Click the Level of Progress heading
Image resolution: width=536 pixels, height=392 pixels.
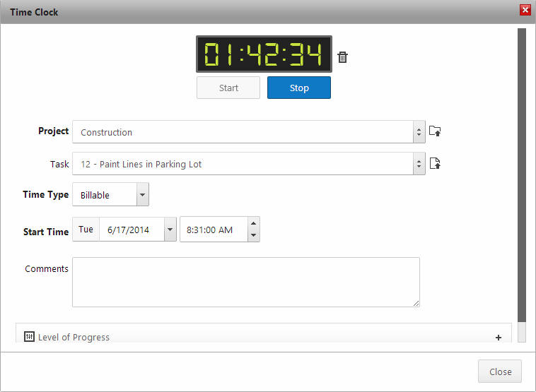coord(74,338)
